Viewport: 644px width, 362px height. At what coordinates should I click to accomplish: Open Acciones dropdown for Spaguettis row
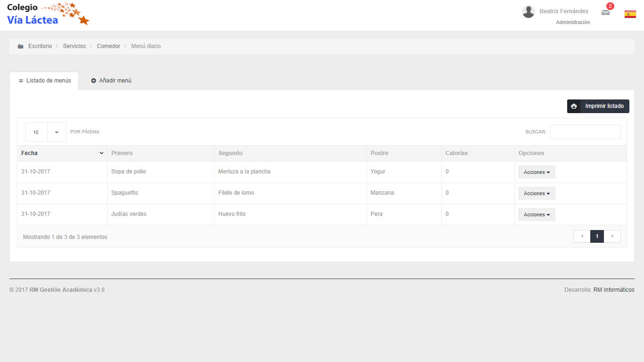(x=537, y=193)
